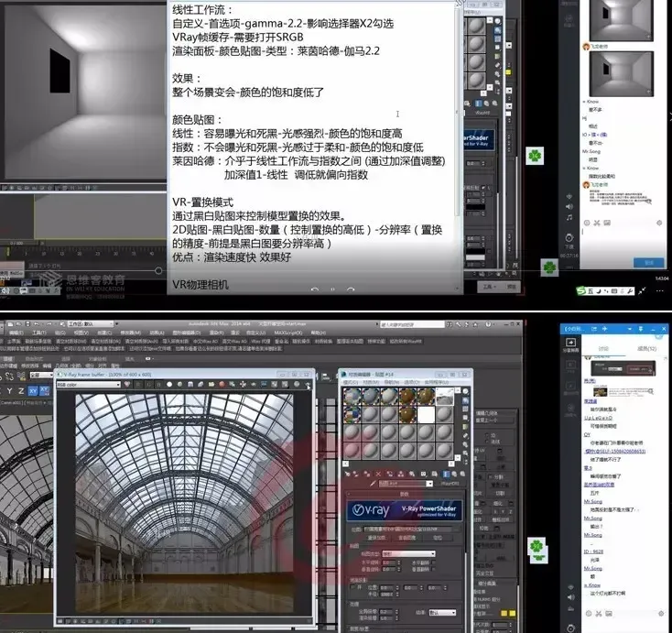Viewport: 672px width, 633px height.
Task: Open the 渲染(R) menu in 3ds Max
Action: coord(216,333)
